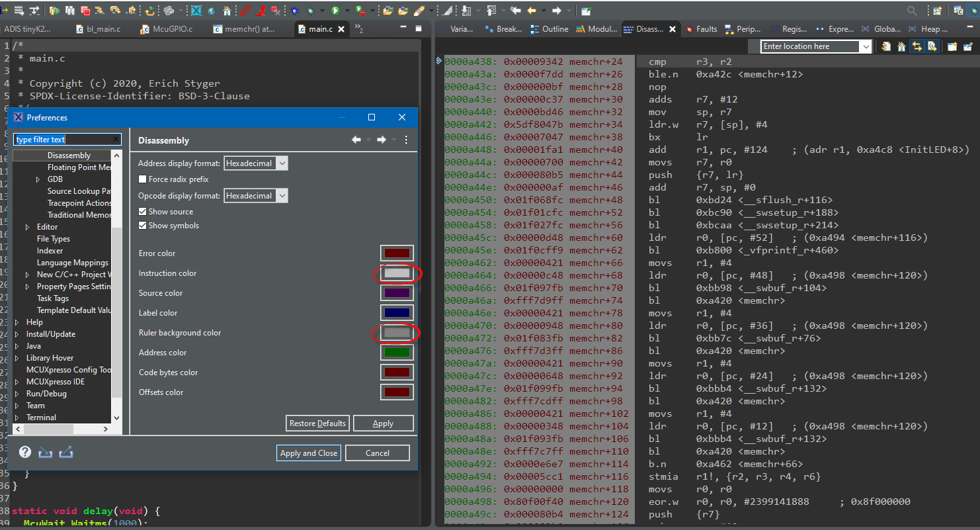Open the Address display format dropdown

256,163
